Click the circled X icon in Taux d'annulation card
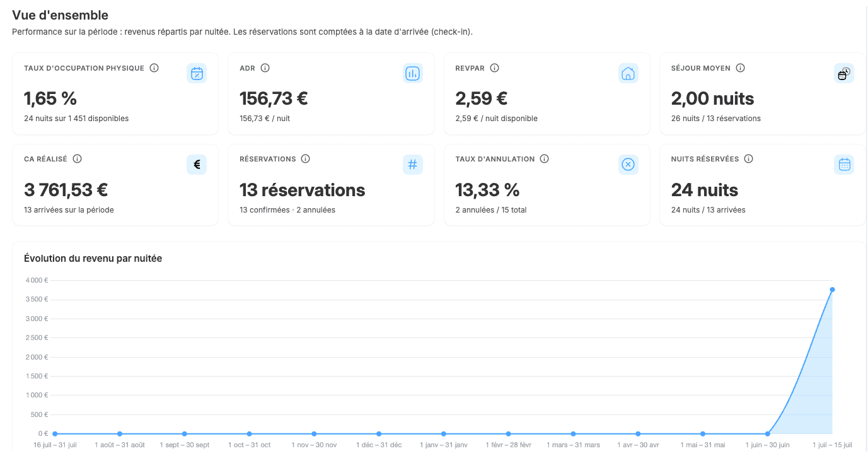The width and height of the screenshot is (868, 463). 628,165
